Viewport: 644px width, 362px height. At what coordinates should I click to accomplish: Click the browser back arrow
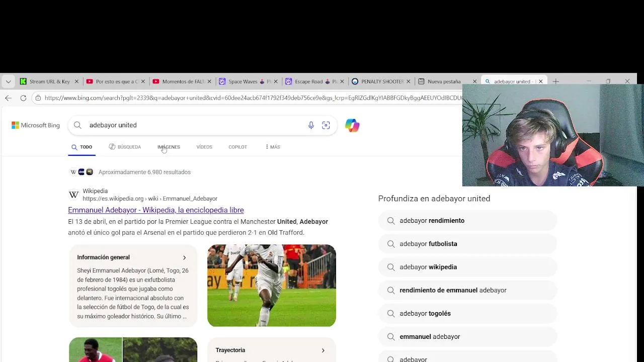[8, 98]
